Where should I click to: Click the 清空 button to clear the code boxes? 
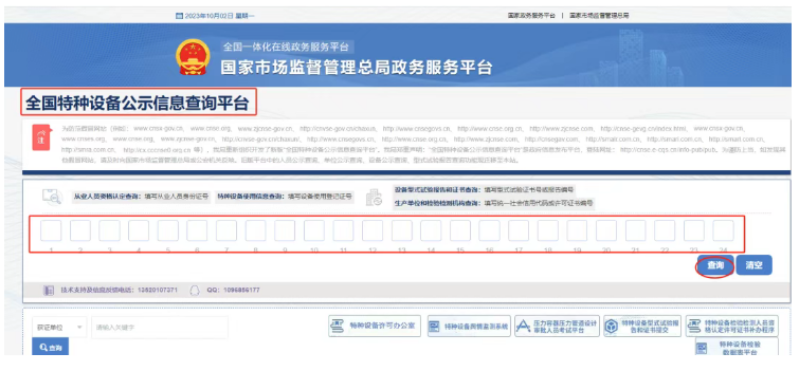[754, 265]
